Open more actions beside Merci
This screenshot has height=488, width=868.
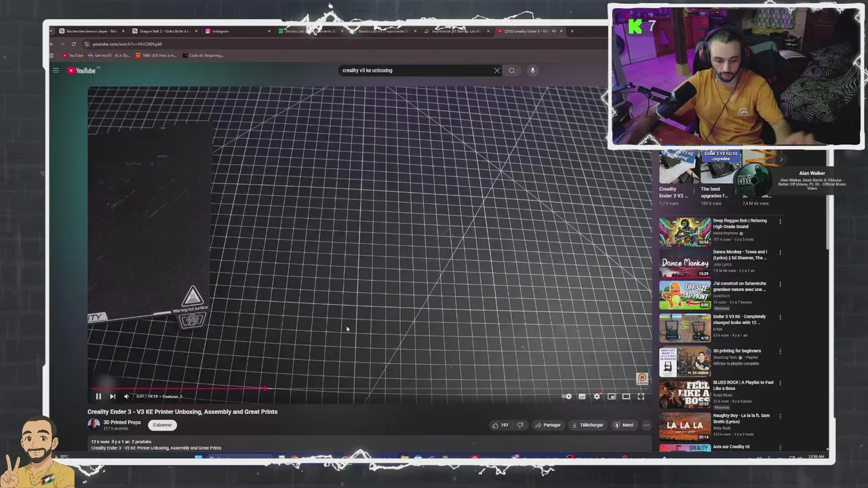646,425
